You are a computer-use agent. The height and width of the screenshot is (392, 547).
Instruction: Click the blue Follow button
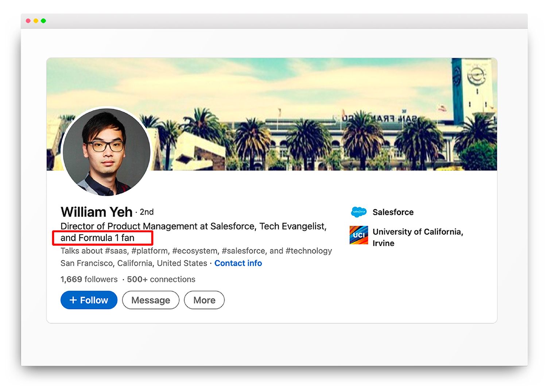(89, 300)
